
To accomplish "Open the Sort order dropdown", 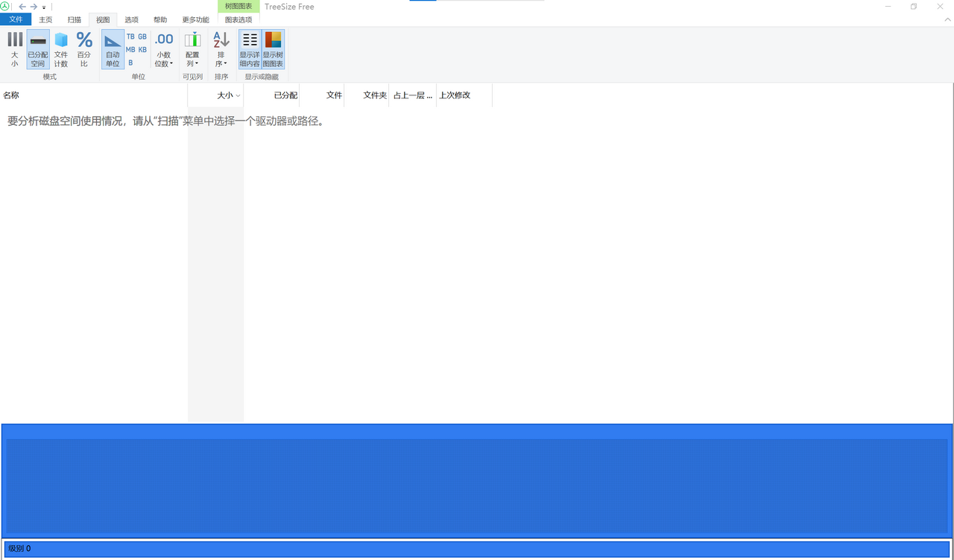I will click(221, 48).
